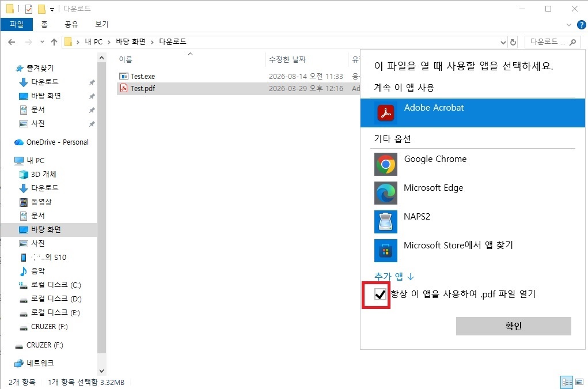Open 로컬 디스크 (D:) drive
588x389 pixels.
point(50,299)
